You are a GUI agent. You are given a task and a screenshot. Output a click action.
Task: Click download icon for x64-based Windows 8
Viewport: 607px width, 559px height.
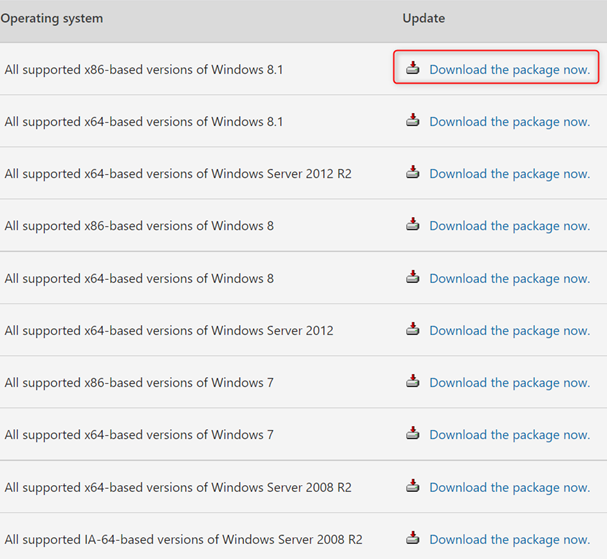click(413, 277)
